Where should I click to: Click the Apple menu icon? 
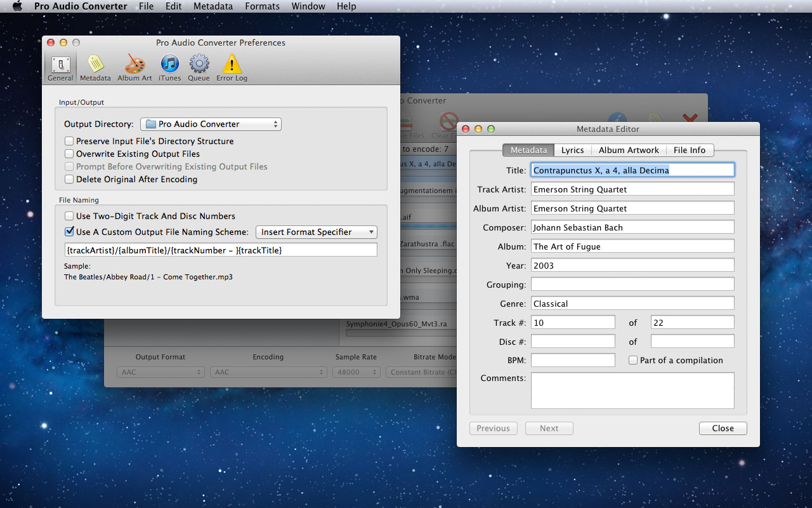tap(17, 6)
